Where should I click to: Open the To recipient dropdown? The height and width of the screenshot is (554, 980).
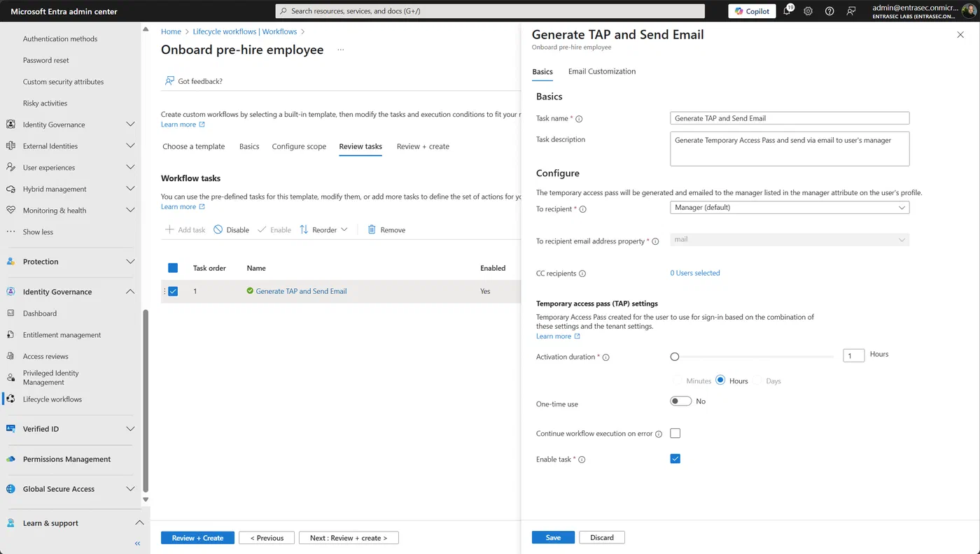[790, 208]
